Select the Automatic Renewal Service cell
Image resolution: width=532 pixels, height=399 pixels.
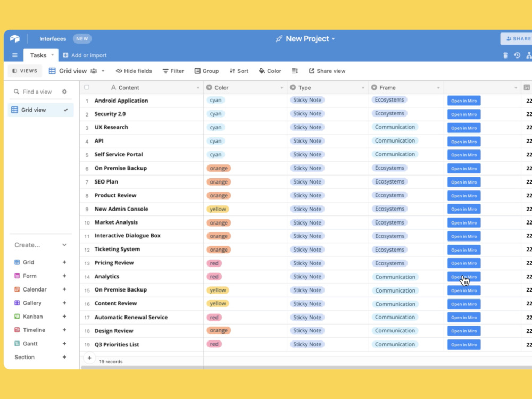[x=142, y=317]
